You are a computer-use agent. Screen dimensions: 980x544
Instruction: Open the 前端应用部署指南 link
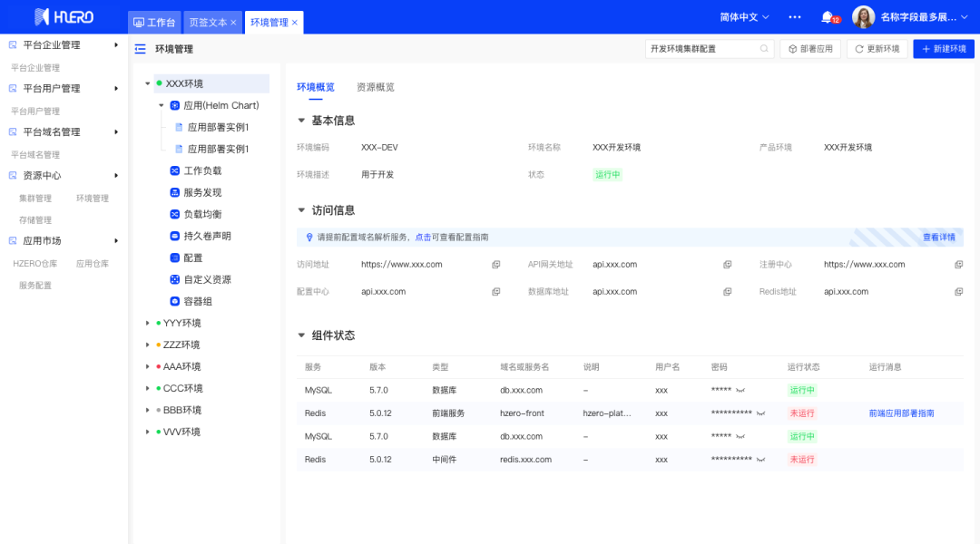tap(901, 413)
